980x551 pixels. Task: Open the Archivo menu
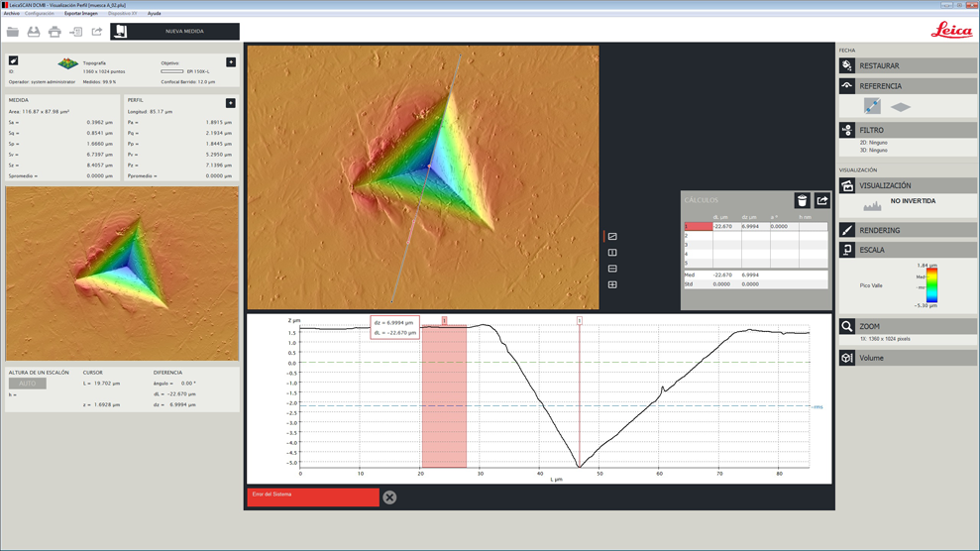[11, 14]
